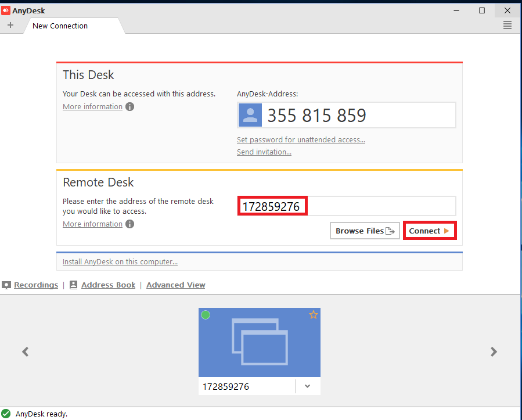Open a new tab with plus icon
522x420 pixels.
tap(10, 26)
